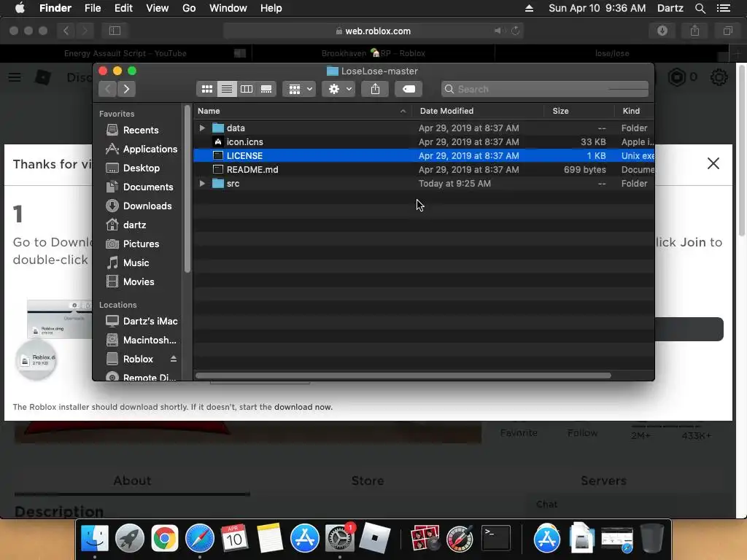Click the download now link
Screen dimensions: 747x560
[303, 407]
